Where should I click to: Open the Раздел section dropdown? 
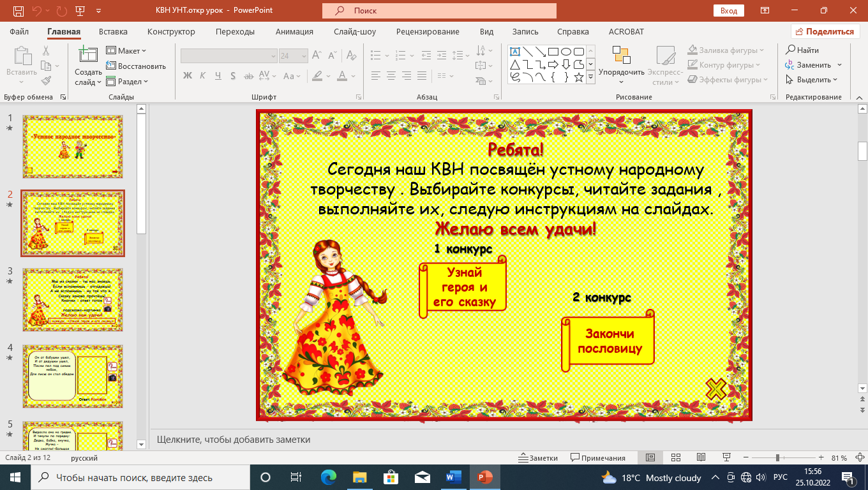click(128, 81)
